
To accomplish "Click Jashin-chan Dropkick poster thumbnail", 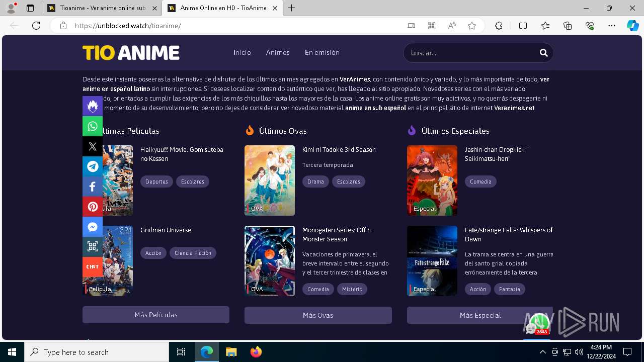I will pyautogui.click(x=432, y=180).
